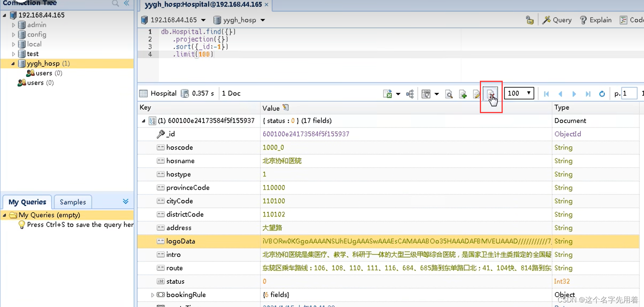Close the yygh_hosp:Hospital tab

click(x=267, y=5)
